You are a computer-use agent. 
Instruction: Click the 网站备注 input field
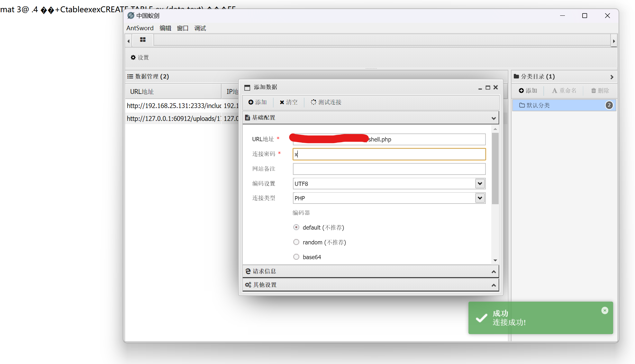tap(389, 169)
